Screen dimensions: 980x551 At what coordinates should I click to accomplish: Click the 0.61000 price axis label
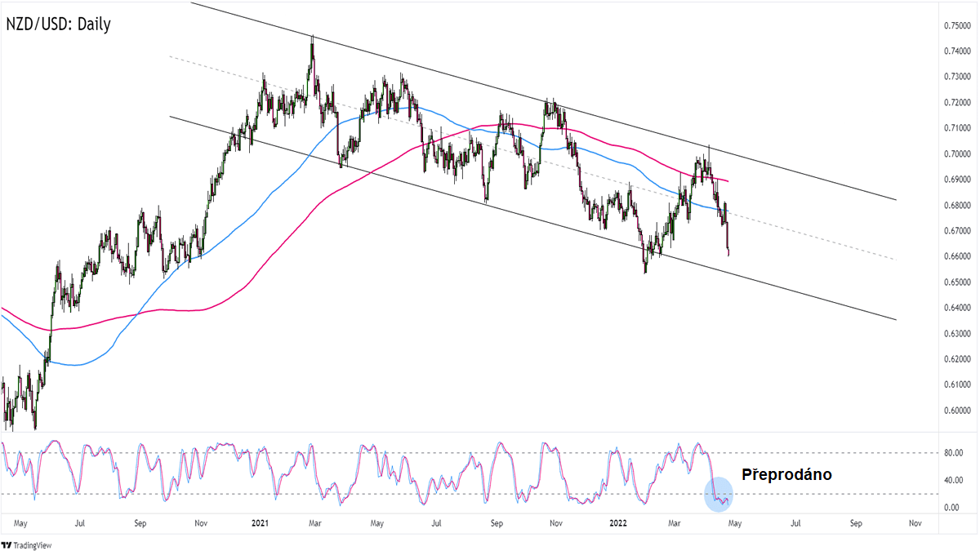[x=957, y=384]
